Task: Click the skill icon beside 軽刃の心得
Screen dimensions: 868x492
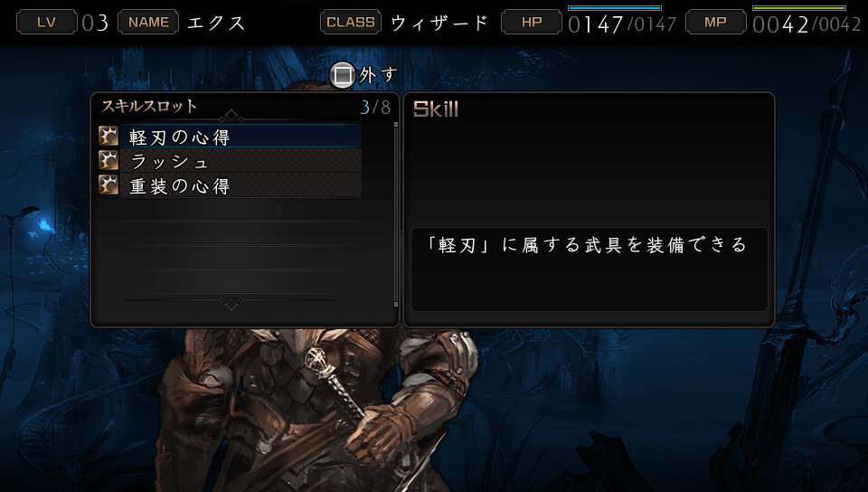Action: point(108,137)
